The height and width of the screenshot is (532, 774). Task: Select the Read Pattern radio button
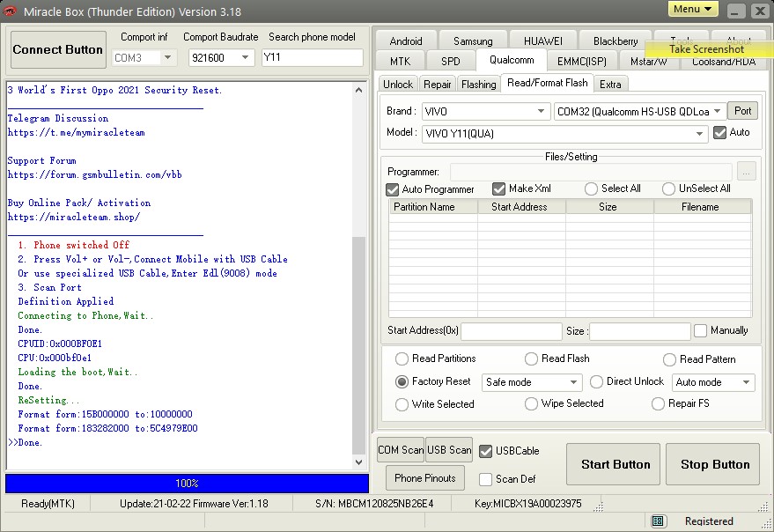669,359
